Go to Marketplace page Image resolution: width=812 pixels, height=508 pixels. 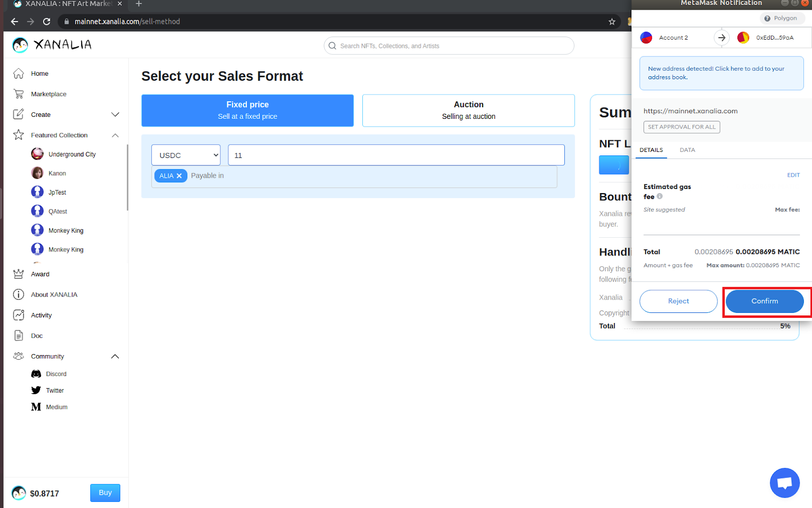coord(49,94)
